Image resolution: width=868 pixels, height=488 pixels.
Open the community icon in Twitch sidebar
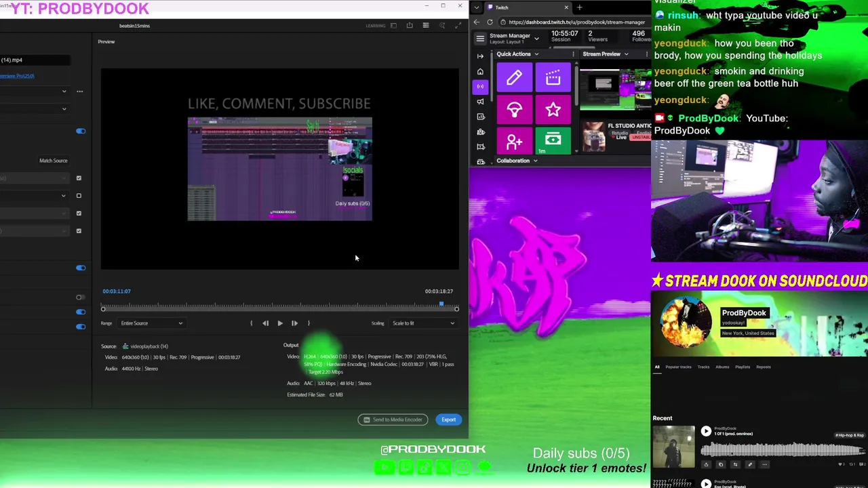(x=480, y=131)
